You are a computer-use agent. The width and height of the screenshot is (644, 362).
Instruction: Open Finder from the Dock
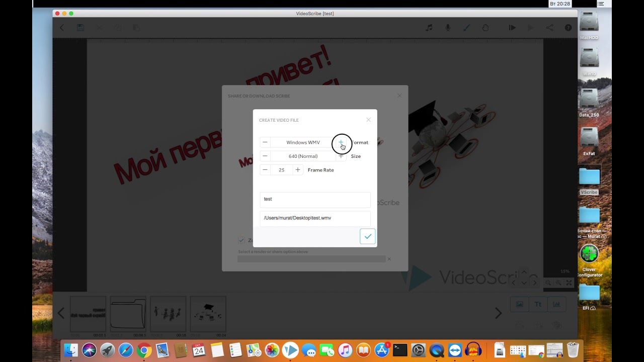[71, 350]
